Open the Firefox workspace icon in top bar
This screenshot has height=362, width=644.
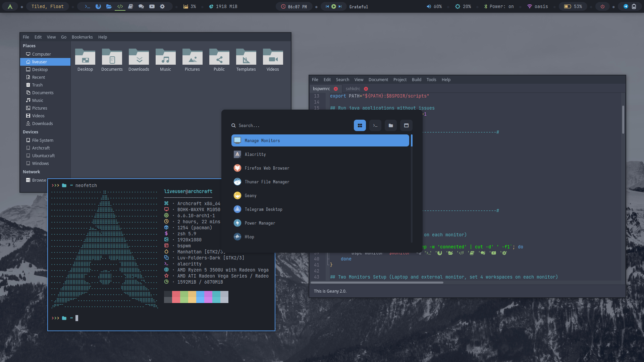tap(98, 6)
